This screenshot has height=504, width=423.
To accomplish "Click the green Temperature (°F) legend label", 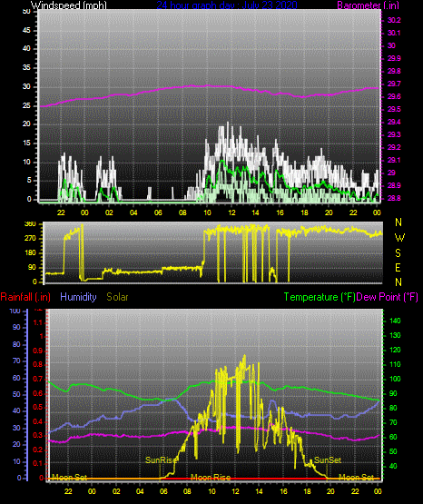I will pyautogui.click(x=320, y=297).
